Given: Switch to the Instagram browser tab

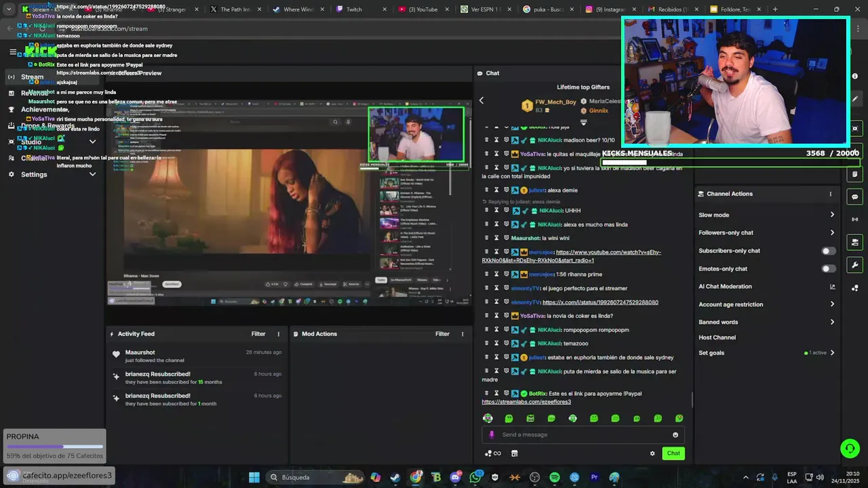Looking at the screenshot, I should tap(612, 9).
